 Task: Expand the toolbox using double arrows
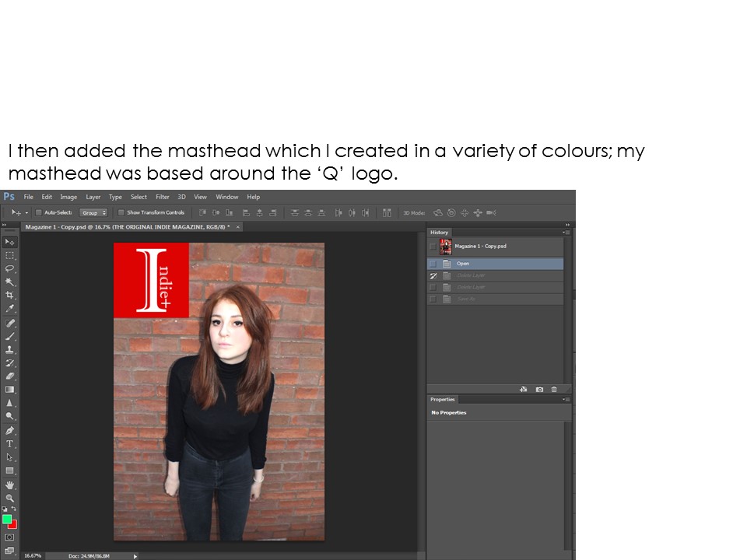click(x=5, y=225)
